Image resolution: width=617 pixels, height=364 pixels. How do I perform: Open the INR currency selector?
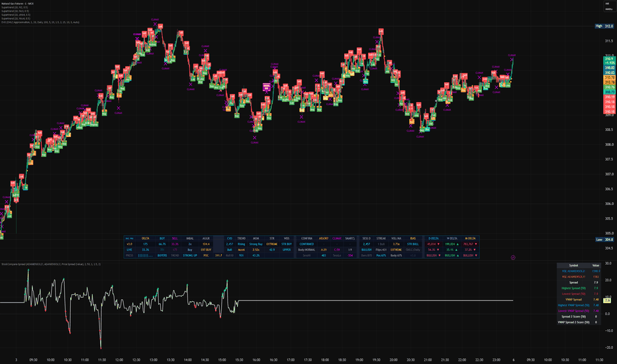pyautogui.click(x=608, y=3)
